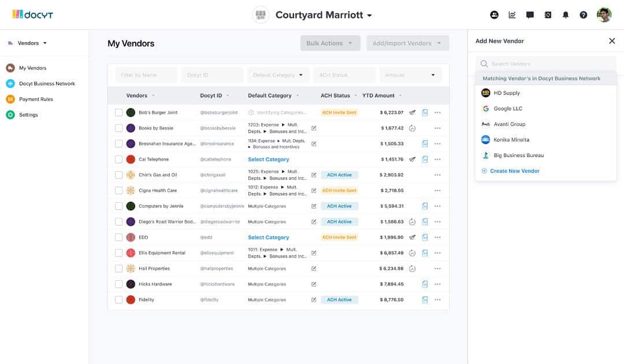
Task: Check the Books by Bessie checkbox
Action: (x=118, y=128)
